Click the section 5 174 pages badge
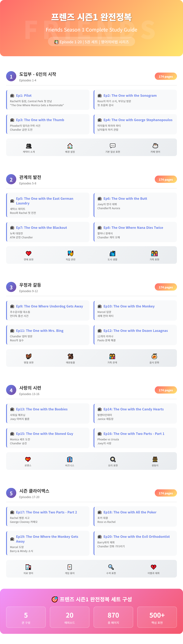This screenshot has height=644, width=183. pyautogui.click(x=166, y=493)
